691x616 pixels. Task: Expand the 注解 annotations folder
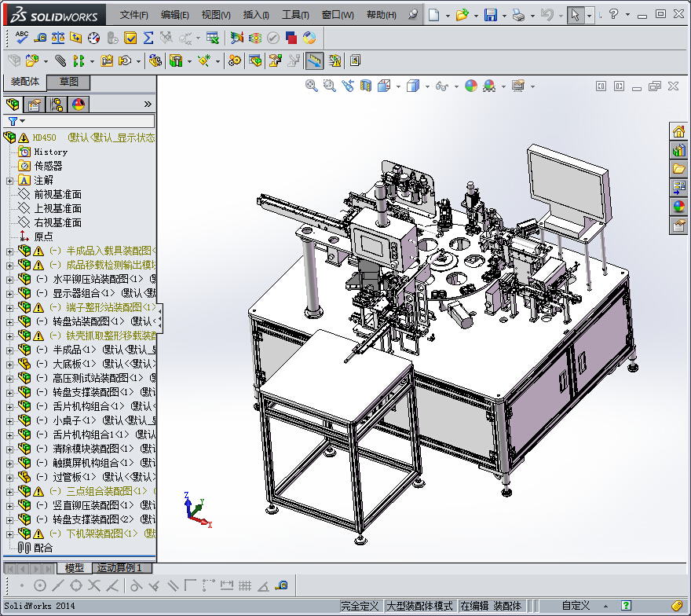(x=9, y=180)
